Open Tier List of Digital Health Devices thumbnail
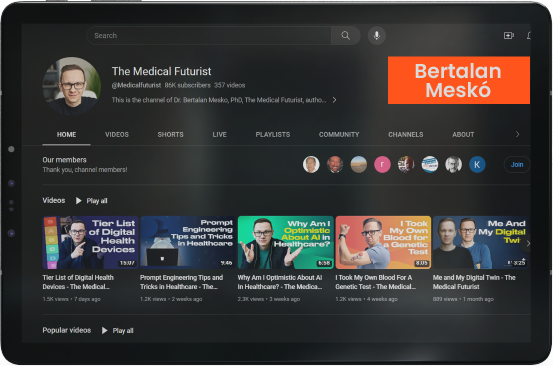 tap(90, 243)
